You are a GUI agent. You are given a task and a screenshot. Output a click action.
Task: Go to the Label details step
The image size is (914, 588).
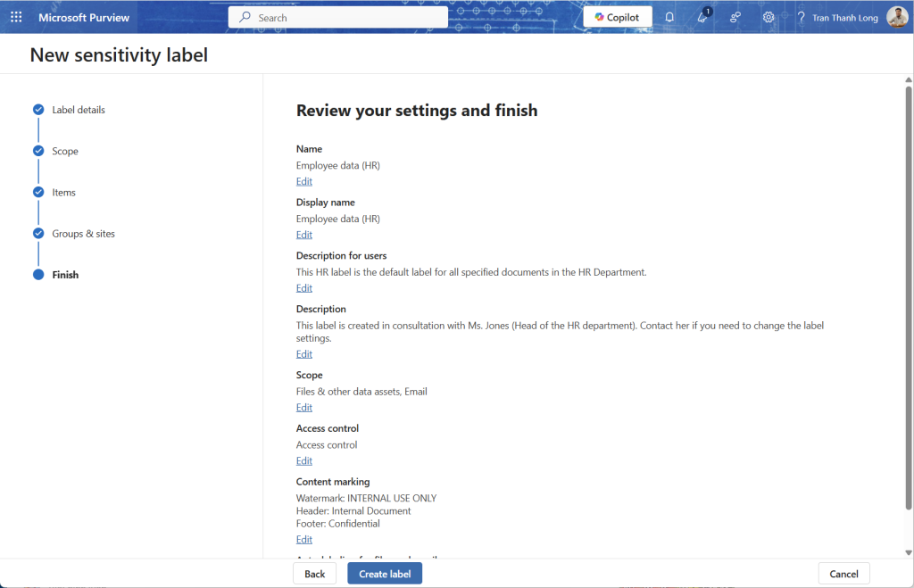coord(79,110)
